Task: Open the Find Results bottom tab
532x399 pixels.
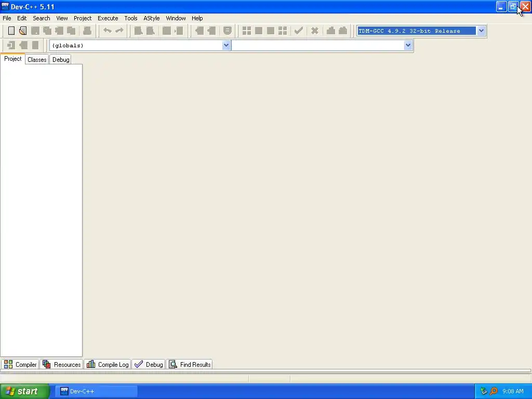Action: click(190, 364)
